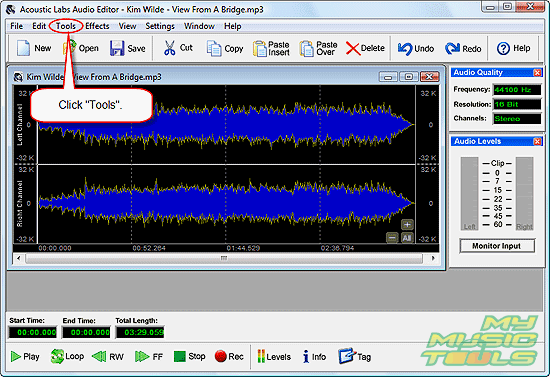
Task: Open the Tag editor icon
Action: (347, 356)
